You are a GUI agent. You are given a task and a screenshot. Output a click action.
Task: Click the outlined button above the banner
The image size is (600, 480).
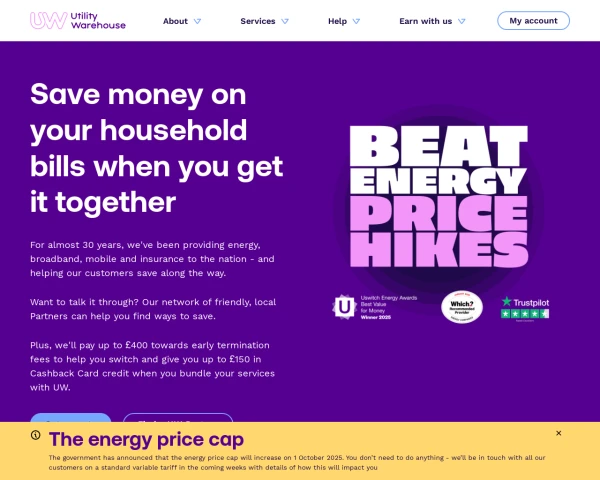[x=178, y=418]
